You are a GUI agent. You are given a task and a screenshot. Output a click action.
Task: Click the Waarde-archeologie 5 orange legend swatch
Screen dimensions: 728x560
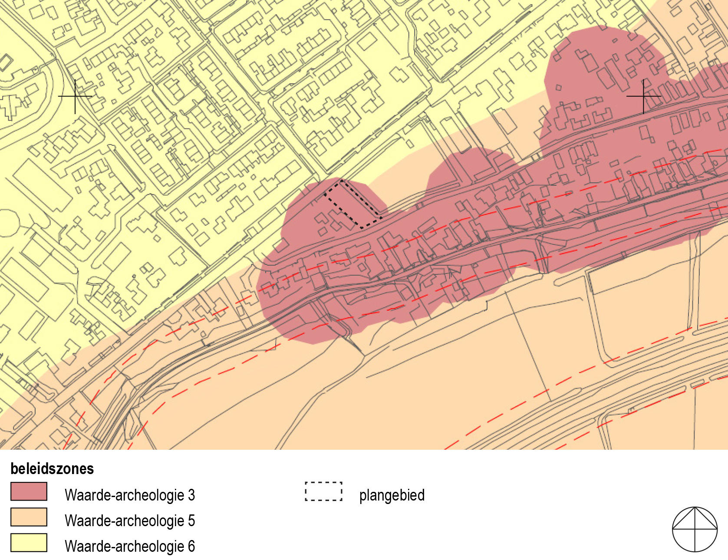click(29, 517)
